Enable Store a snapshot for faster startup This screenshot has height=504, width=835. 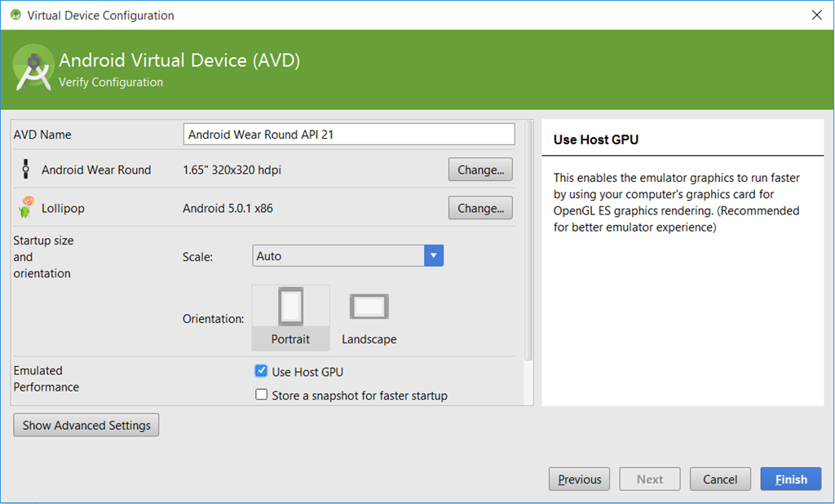pyautogui.click(x=262, y=395)
